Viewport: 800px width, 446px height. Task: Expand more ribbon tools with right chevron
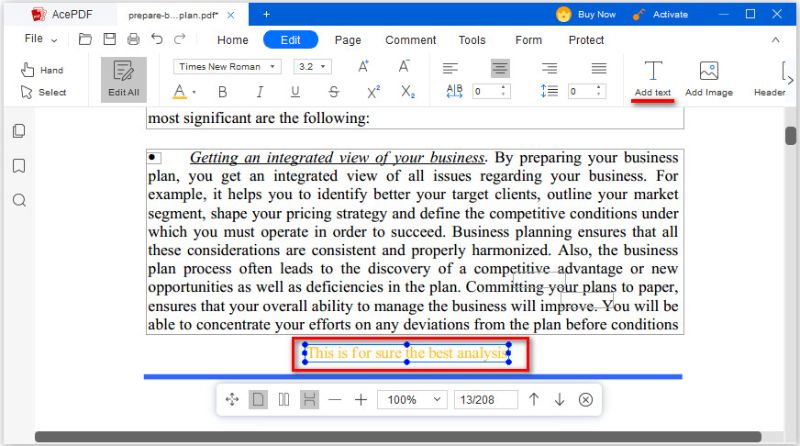tap(790, 80)
